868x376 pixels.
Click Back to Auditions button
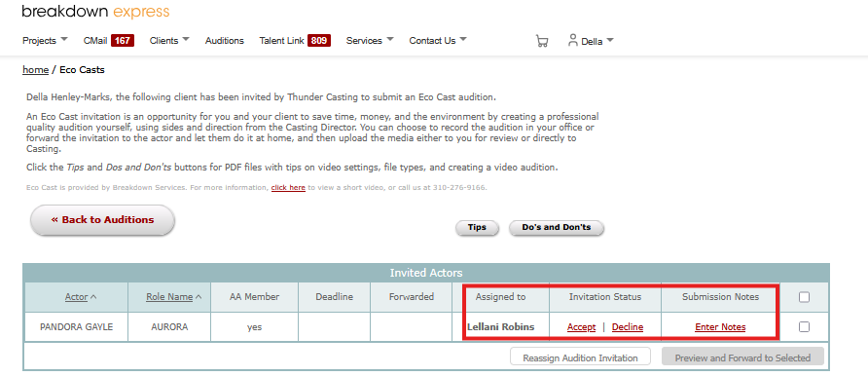tap(102, 220)
